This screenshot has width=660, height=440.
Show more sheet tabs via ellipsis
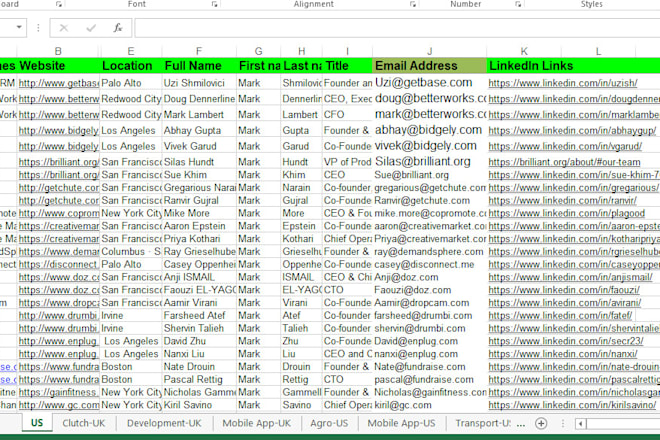(x=521, y=424)
